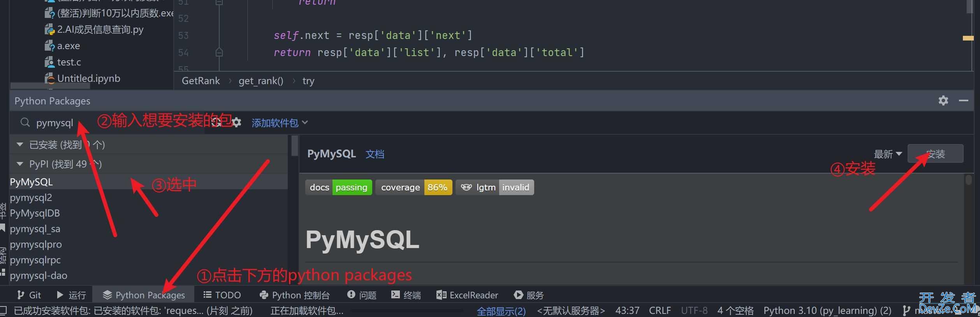This screenshot has height=317, width=980.
Task: Collapse the 已安装 packages group
Action: tap(19, 144)
